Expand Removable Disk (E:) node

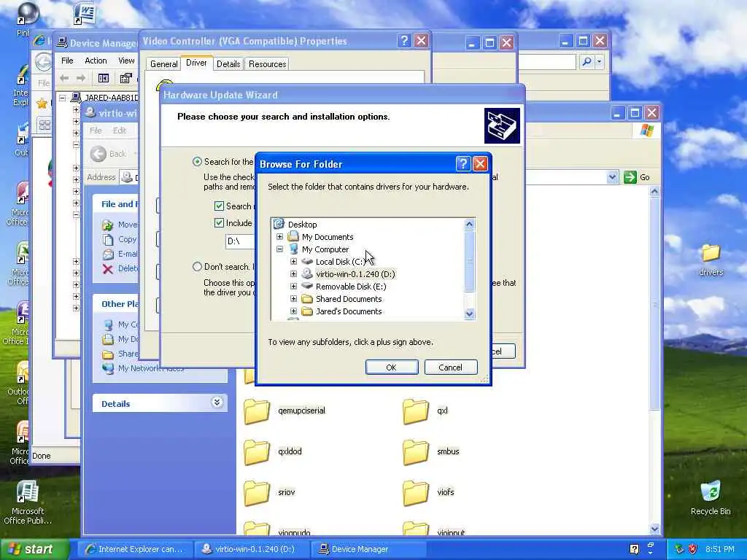tap(293, 286)
